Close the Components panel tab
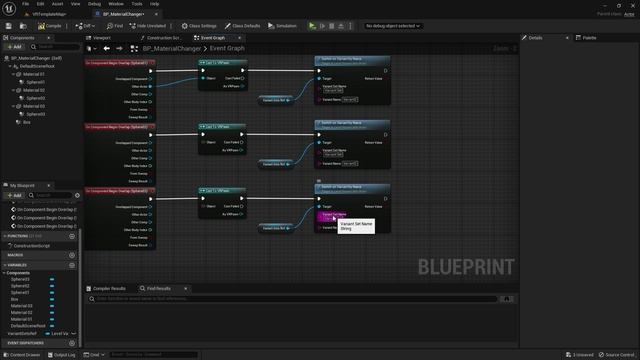Viewport: 640px width, 360px height. pyautogui.click(x=49, y=38)
